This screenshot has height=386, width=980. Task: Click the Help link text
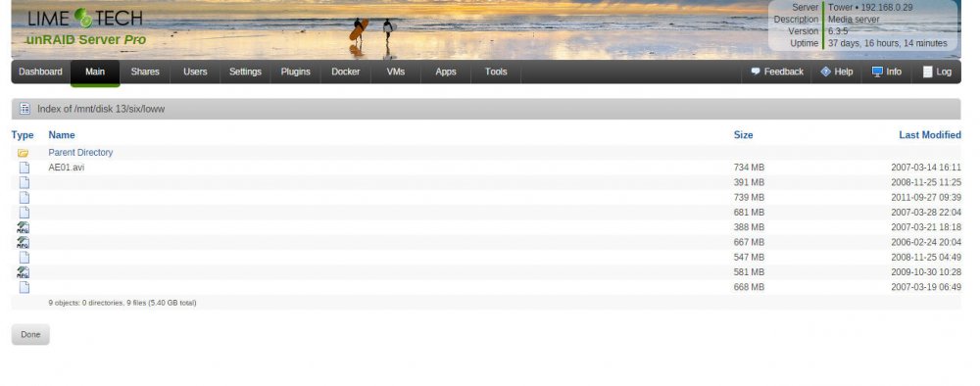click(843, 72)
